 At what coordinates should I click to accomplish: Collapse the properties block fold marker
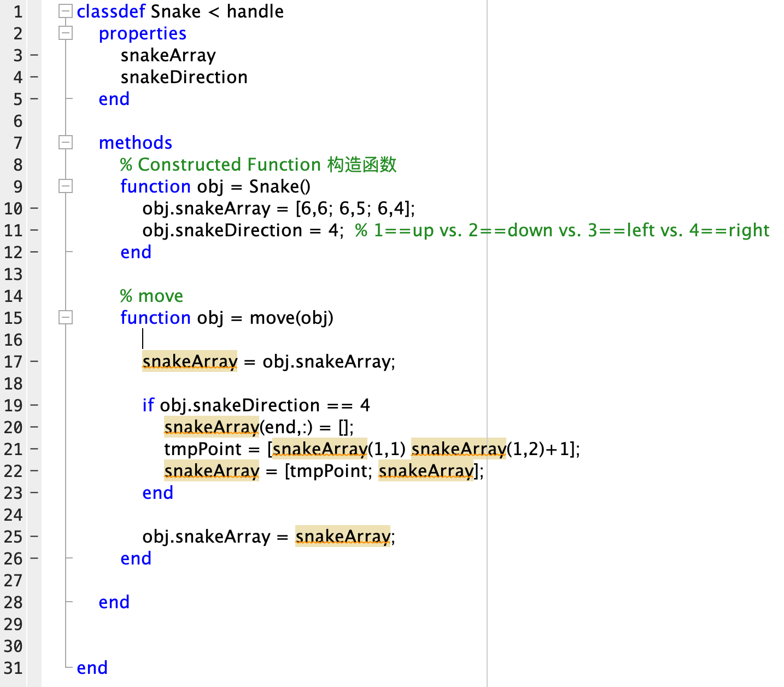tap(66, 33)
